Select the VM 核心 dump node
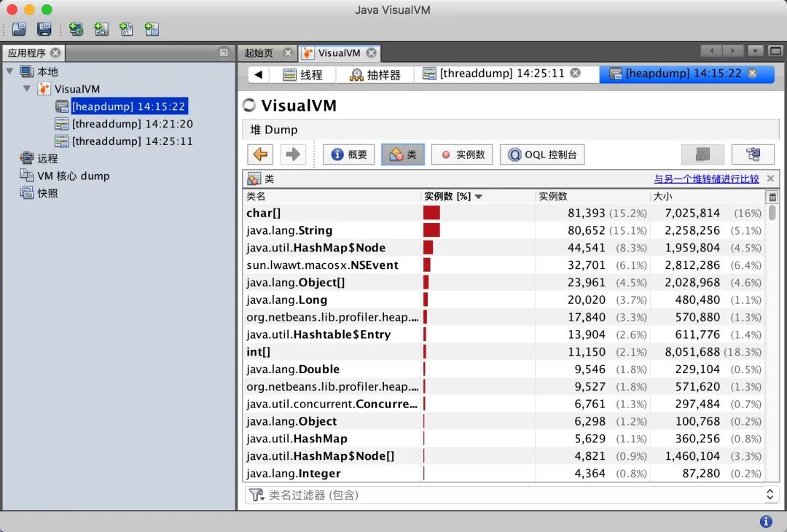Screen dimensions: 787x532 point(65,176)
